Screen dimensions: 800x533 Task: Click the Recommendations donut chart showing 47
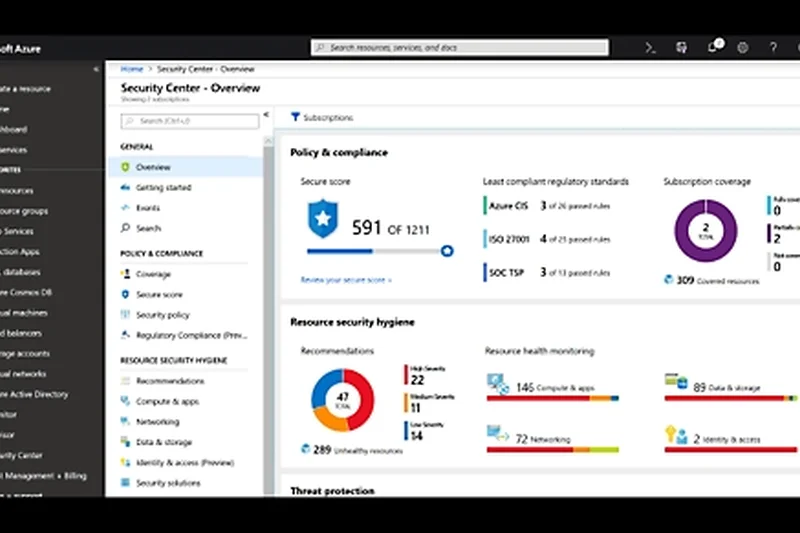(x=343, y=400)
